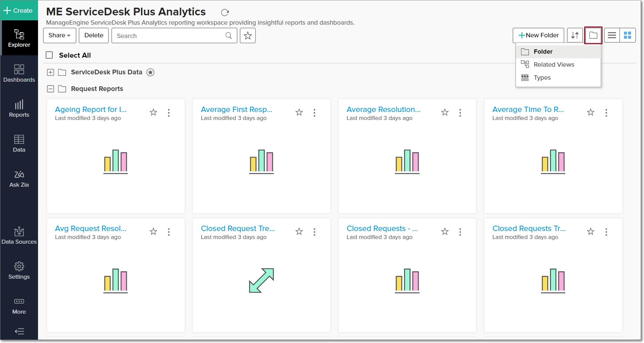Favorite the Ageing Report card star
This screenshot has width=644, height=343.
click(x=153, y=112)
